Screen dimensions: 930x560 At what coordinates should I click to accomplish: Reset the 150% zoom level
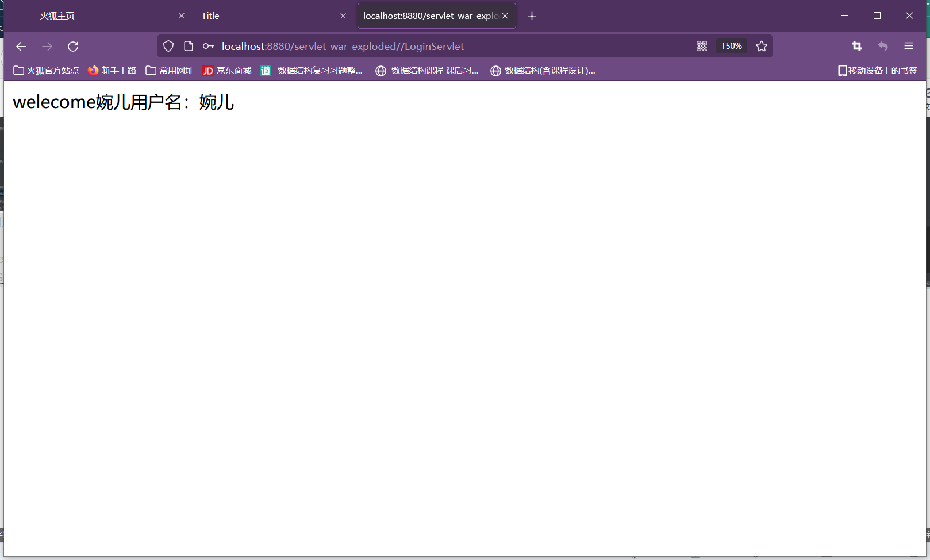731,46
